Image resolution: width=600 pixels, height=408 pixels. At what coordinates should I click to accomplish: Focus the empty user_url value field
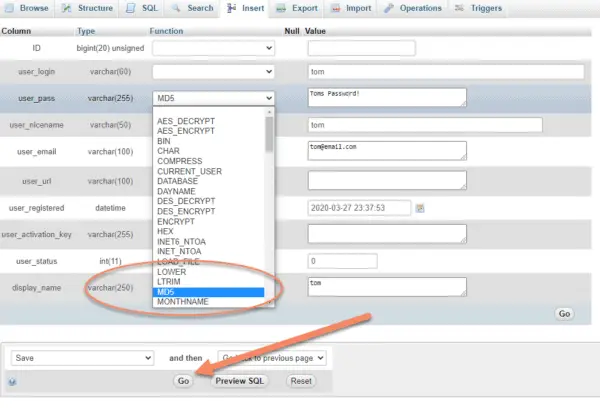(387, 180)
